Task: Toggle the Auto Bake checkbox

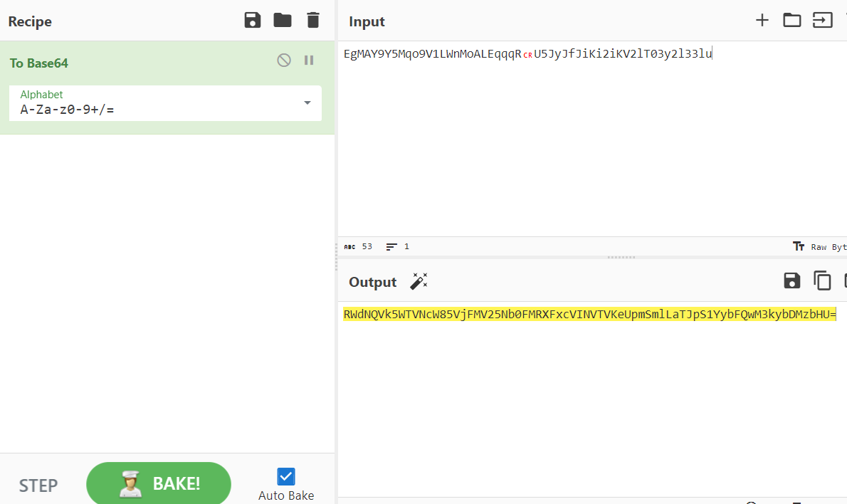Action: (285, 476)
